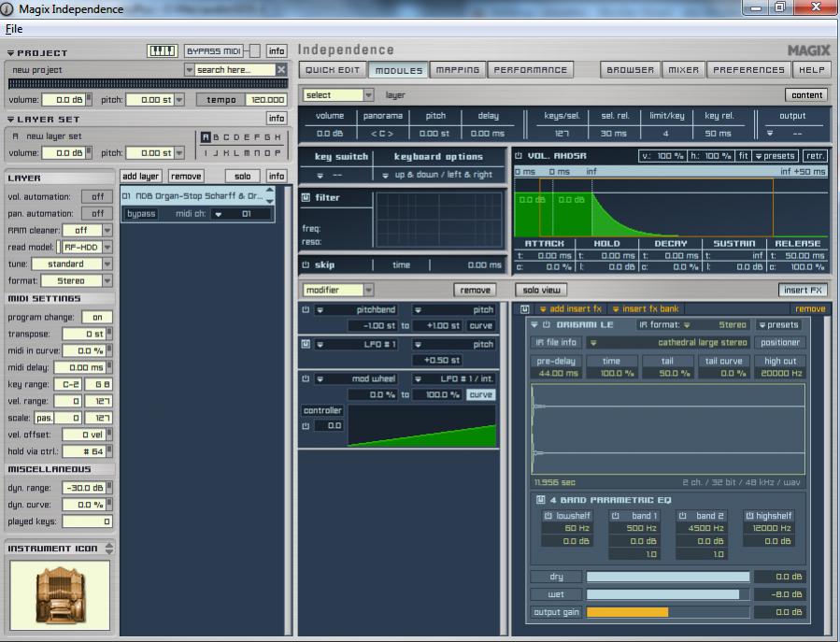Collapse the Project section triangle
This screenshot has height=642, width=840.
click(x=10, y=53)
